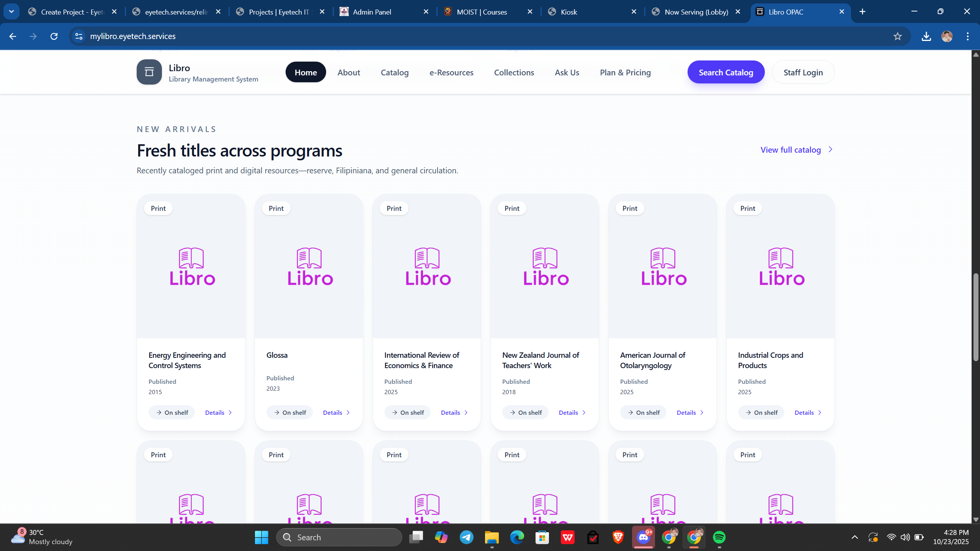Open site information icon in address bar
Screen dimensions: 980x551
pos(79,36)
